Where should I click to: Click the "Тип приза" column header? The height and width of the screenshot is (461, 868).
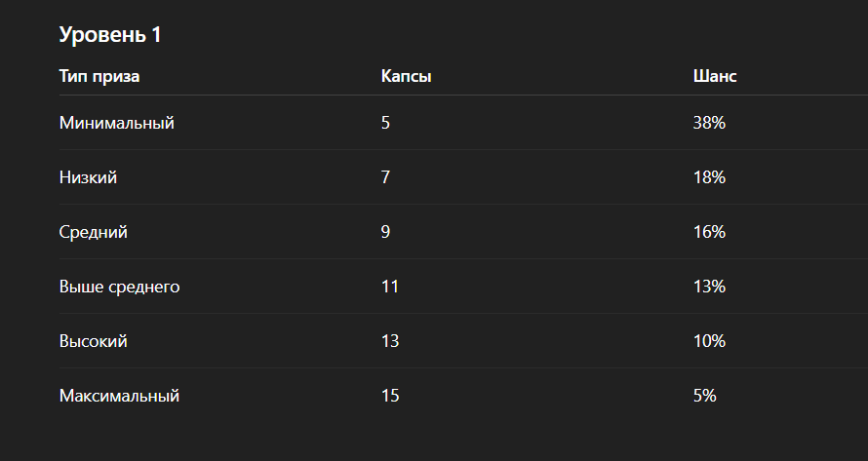tap(99, 76)
